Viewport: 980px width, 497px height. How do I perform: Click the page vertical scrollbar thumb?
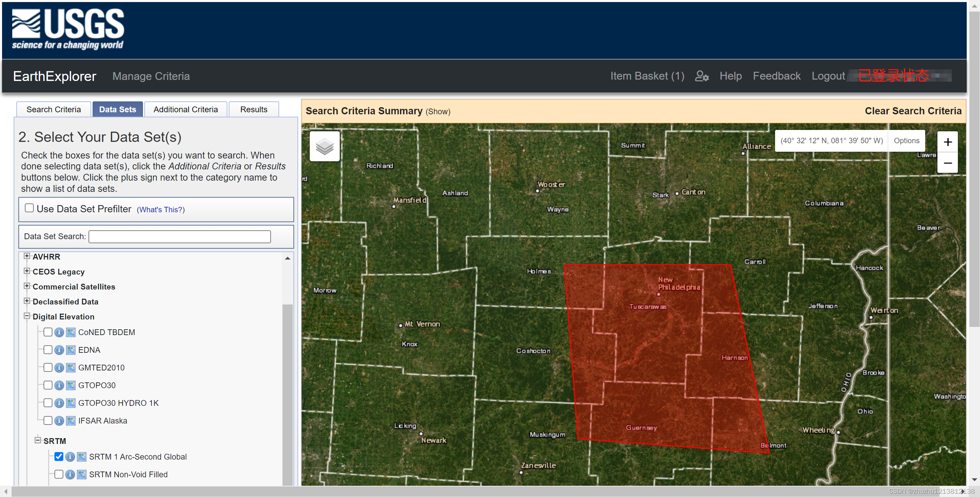point(974,169)
